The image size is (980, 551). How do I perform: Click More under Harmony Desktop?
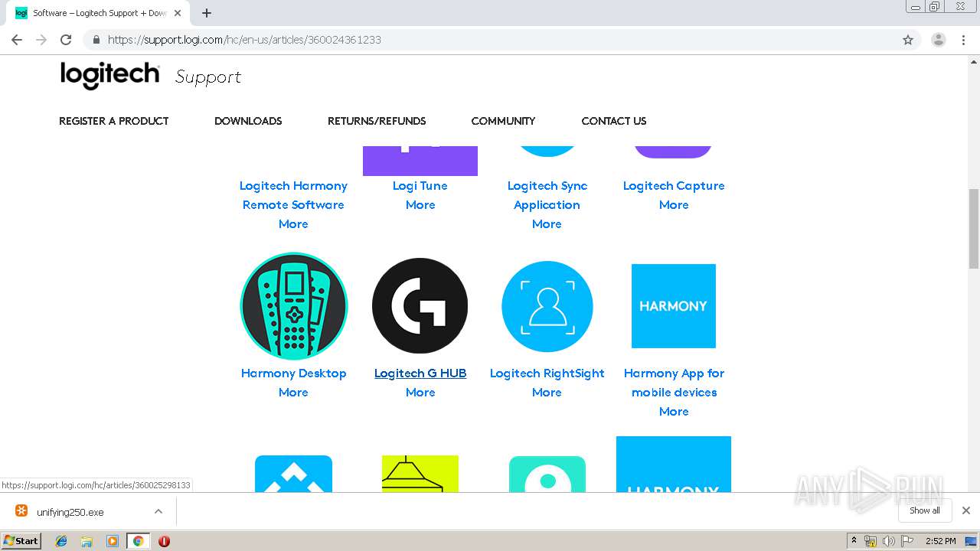coord(293,392)
